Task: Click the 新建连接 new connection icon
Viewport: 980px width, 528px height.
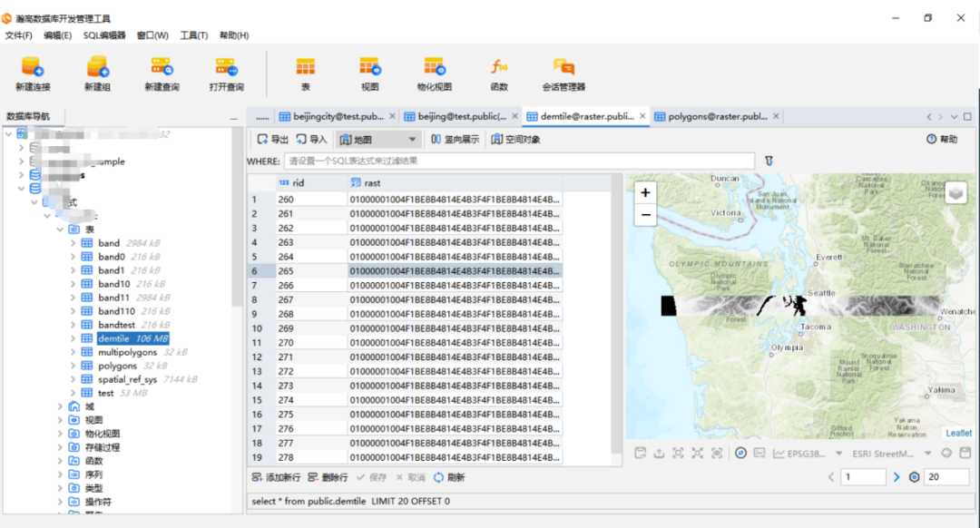Action: pos(33,67)
